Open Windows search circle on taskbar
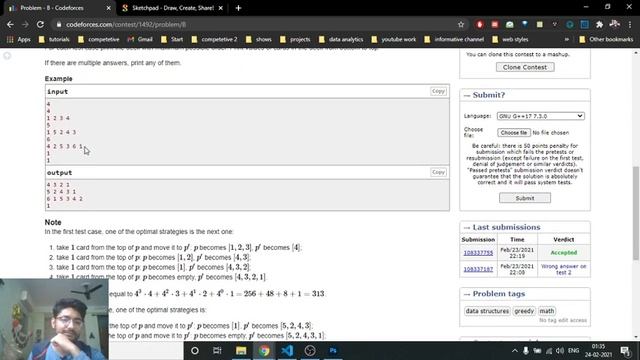Image resolution: width=640 pixels, height=360 pixels. (x=195, y=351)
